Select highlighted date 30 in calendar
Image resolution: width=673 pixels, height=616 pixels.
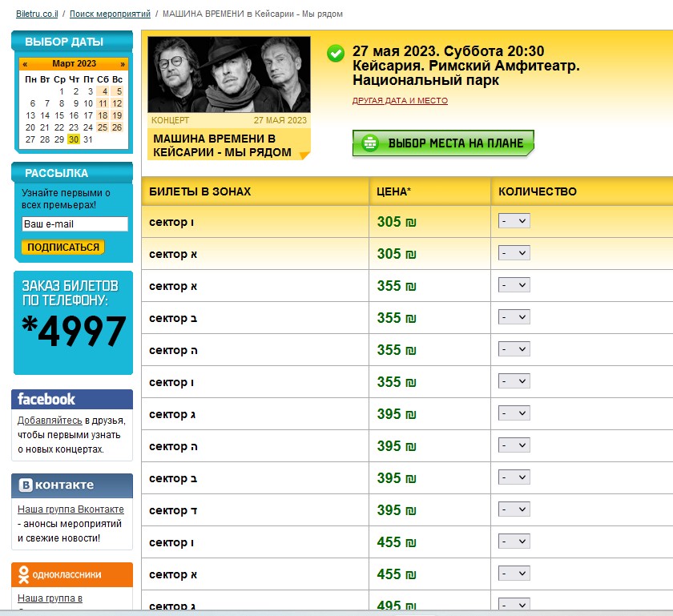pos(74,139)
